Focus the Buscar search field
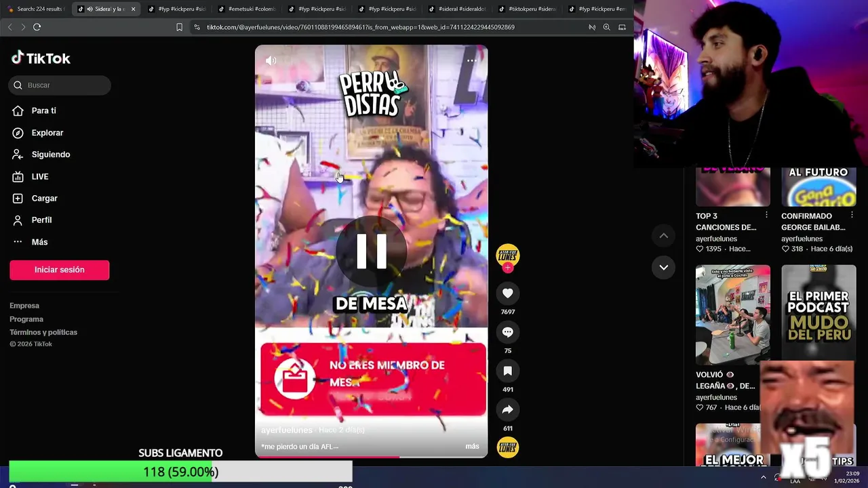This screenshot has width=868, height=488. (60, 85)
